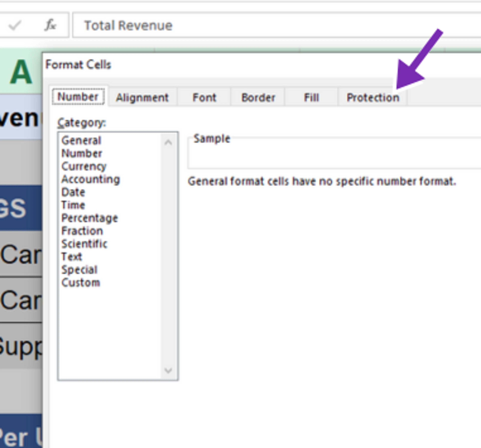
Task: Select the Text category
Action: [x=72, y=257]
